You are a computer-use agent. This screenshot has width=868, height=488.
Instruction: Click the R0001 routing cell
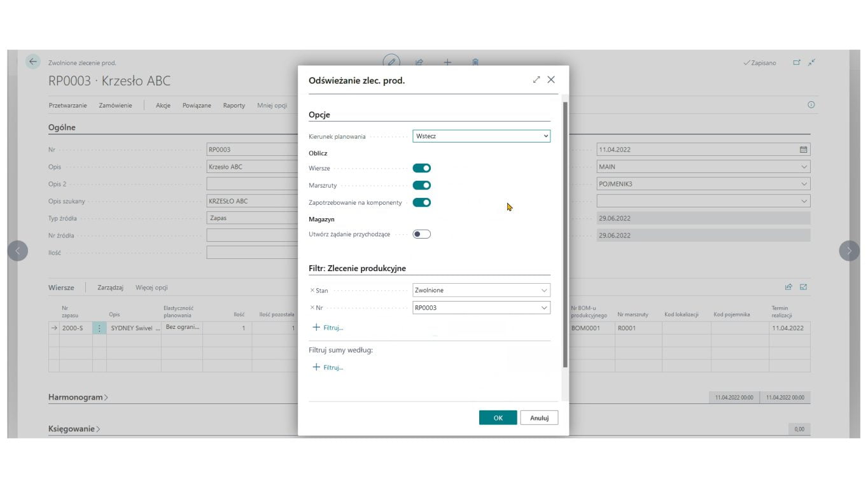click(638, 328)
